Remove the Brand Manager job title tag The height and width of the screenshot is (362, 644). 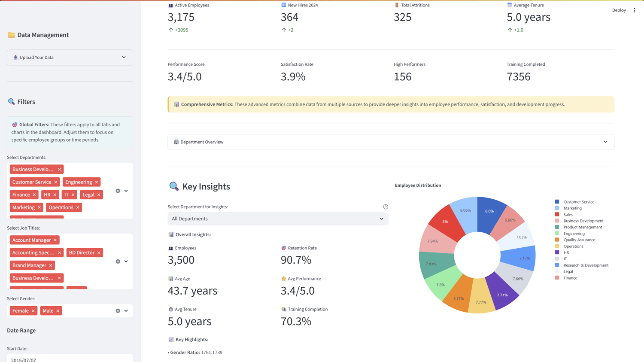[x=51, y=265]
